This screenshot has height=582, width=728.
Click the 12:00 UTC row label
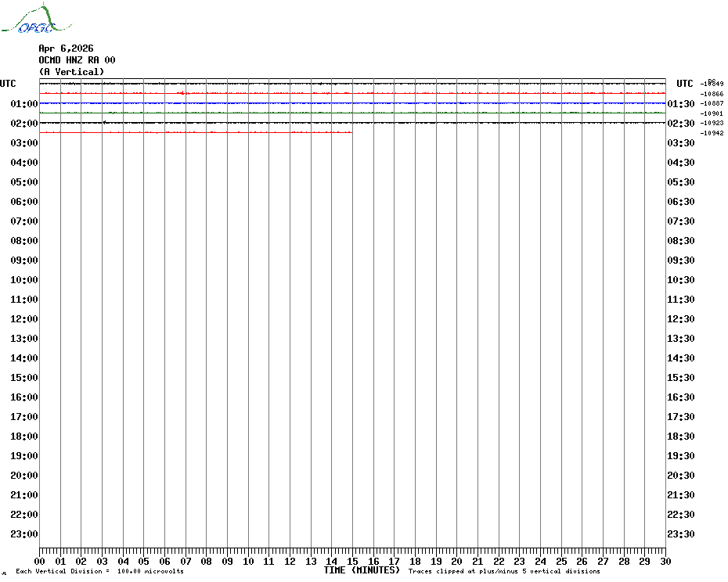(24, 319)
